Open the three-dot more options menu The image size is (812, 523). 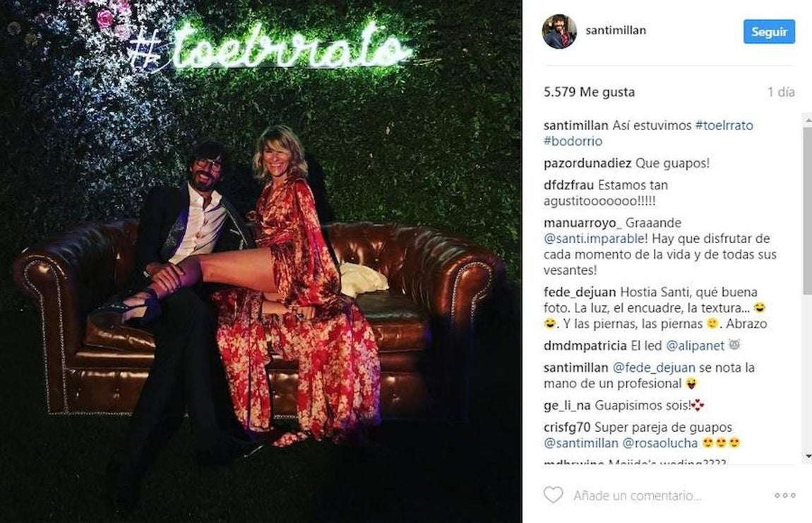tap(784, 495)
